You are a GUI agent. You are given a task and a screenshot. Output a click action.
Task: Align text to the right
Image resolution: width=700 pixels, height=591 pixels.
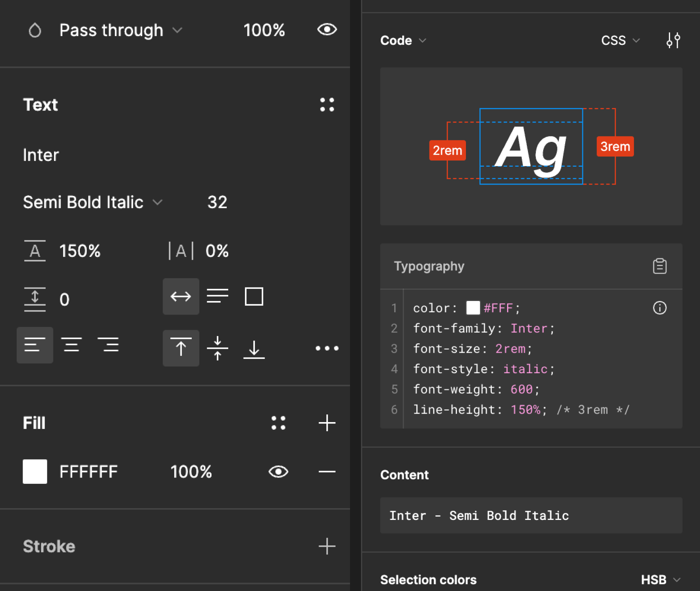(108, 345)
